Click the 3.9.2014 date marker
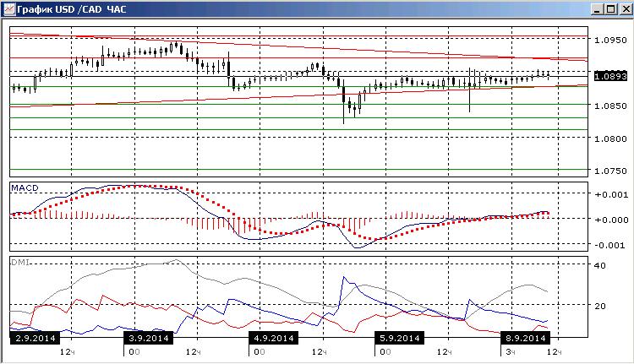Viewport: 634px width, 364px height. click(148, 338)
